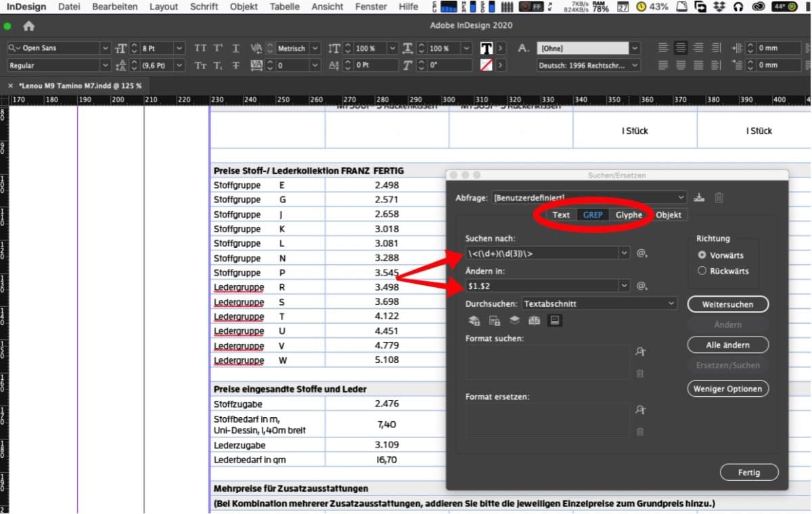Toggle the Underline text icon
812x514 pixels.
pyautogui.click(x=235, y=49)
